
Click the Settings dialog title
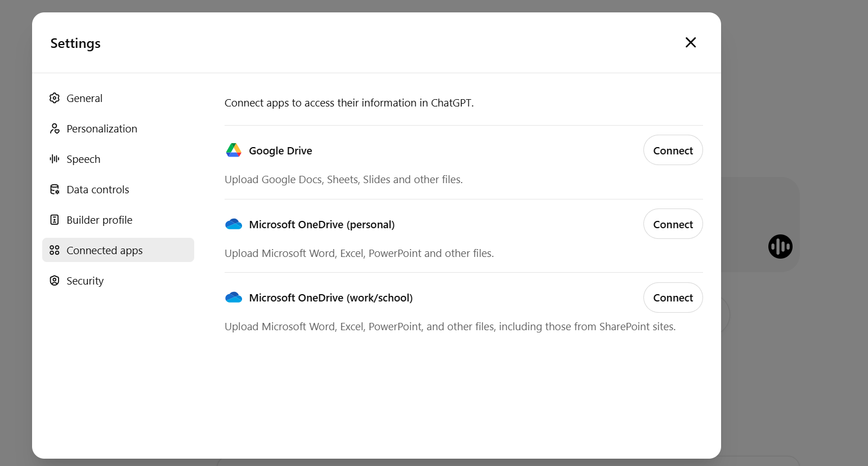coord(75,43)
